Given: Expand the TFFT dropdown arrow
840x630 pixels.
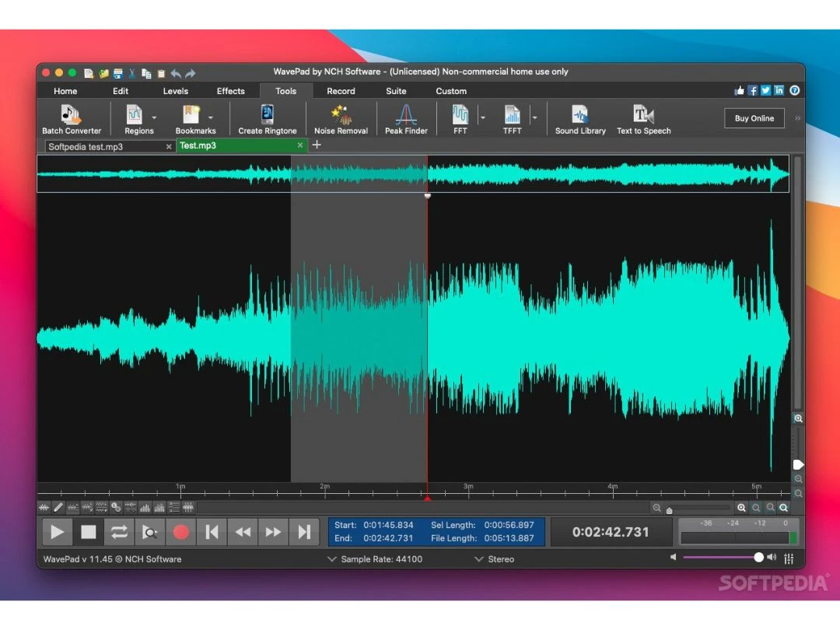Looking at the screenshot, I should (x=534, y=117).
